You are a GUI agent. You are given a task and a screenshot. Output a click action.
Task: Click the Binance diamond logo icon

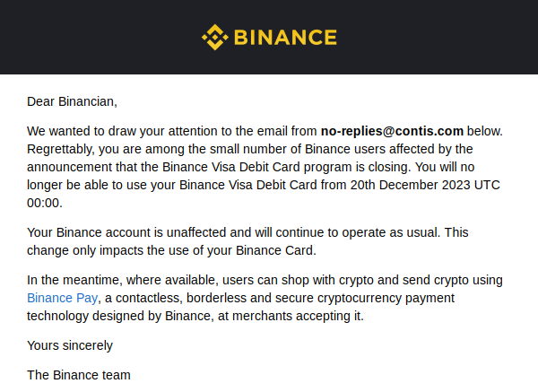pos(215,37)
